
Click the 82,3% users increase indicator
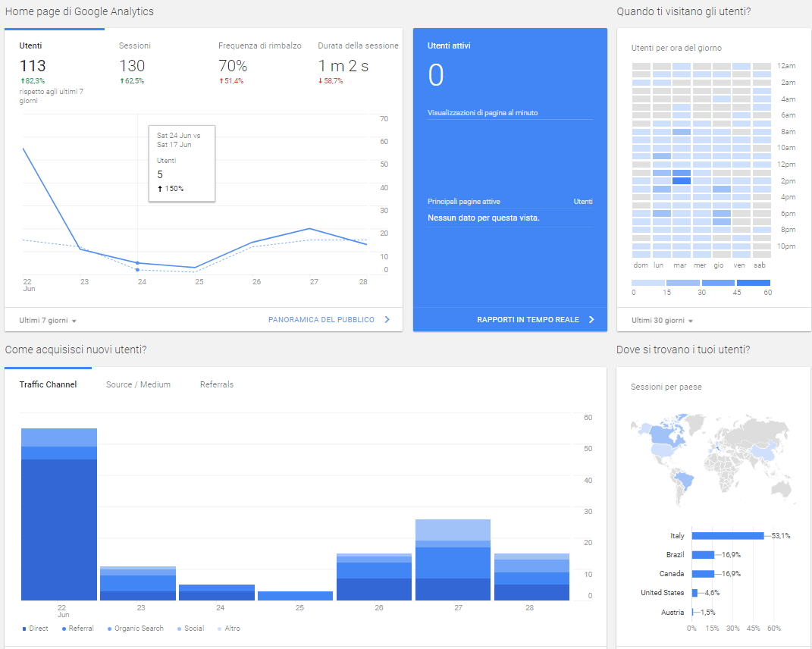[33, 81]
